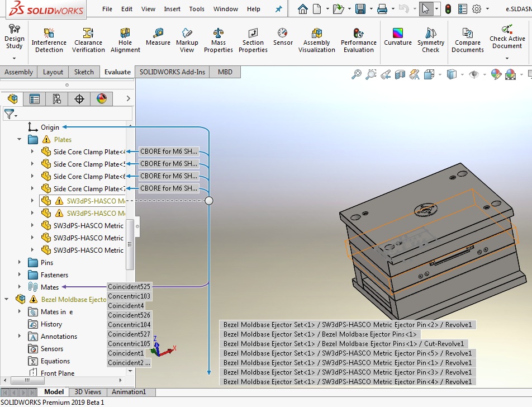Click the first CBORE for M6 callout
532x407 pixels.
[169, 152]
